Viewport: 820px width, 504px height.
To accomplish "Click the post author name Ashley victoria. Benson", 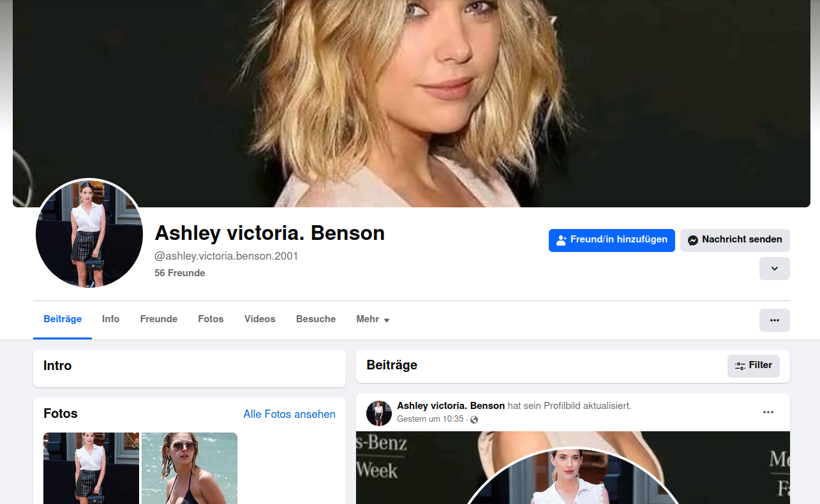I will tap(451, 406).
